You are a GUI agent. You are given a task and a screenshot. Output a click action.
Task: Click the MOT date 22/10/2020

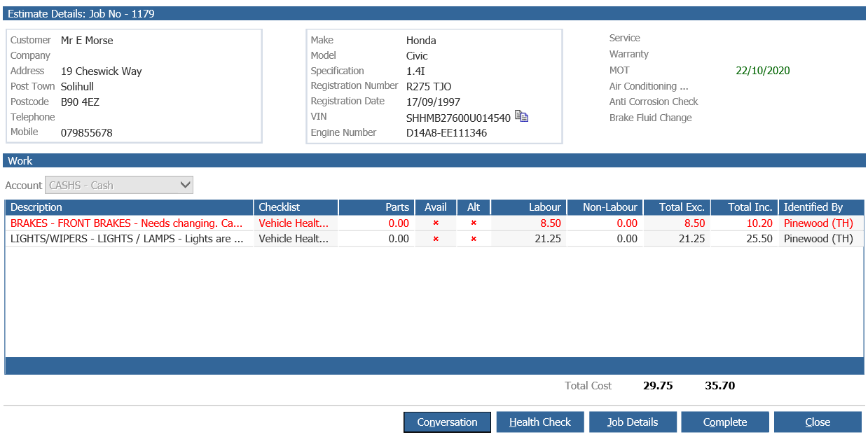coord(763,70)
